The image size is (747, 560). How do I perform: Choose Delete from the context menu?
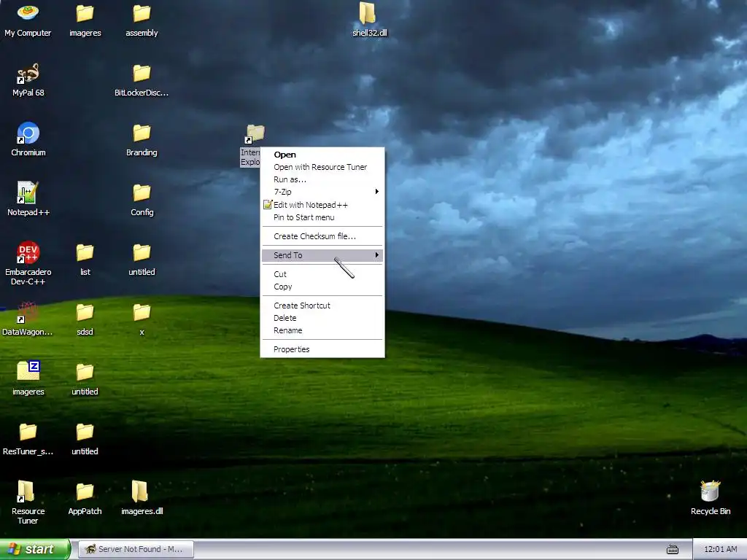[x=322, y=318]
